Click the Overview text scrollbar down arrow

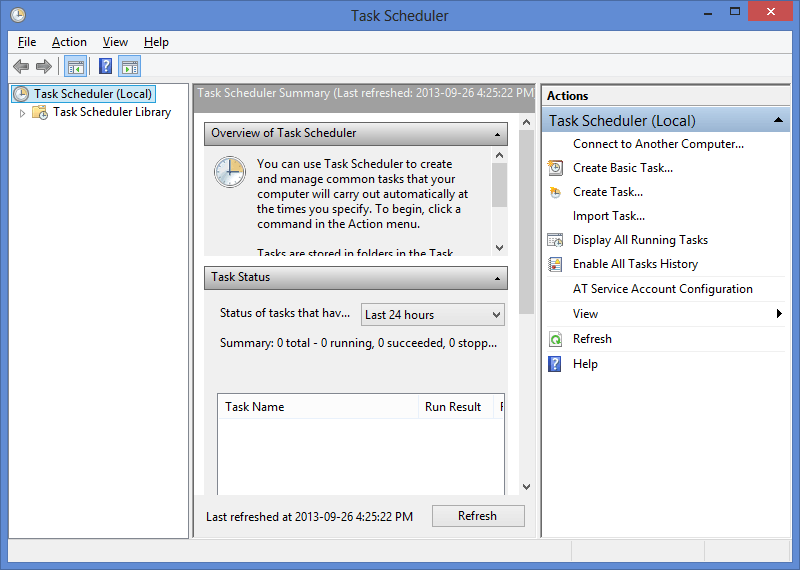499,248
